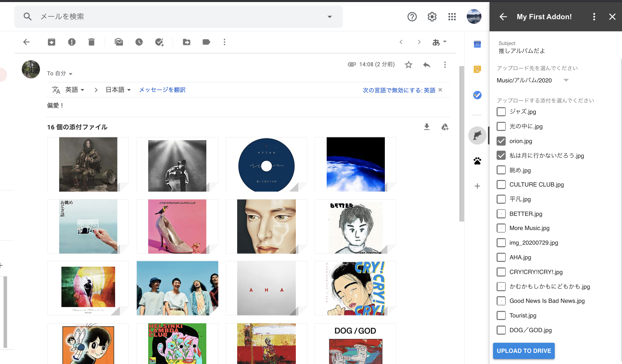This screenshot has width=622, height=364.
Task: Report this email as spam
Action: pyautogui.click(x=72, y=42)
